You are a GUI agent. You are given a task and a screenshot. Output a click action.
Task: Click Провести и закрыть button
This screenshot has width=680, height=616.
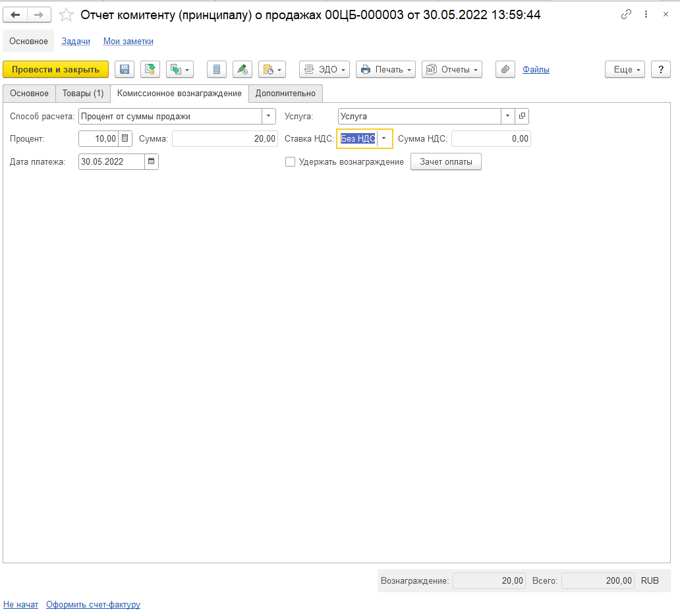tap(55, 69)
